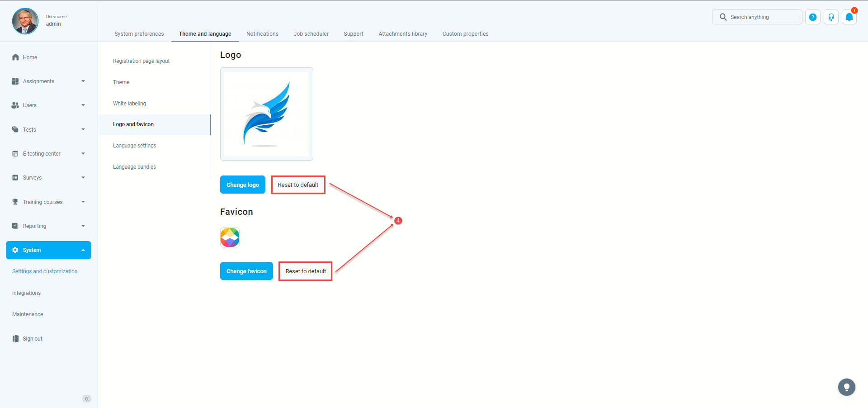868x408 pixels.
Task: Select Language settings in side menu
Action: (x=135, y=146)
